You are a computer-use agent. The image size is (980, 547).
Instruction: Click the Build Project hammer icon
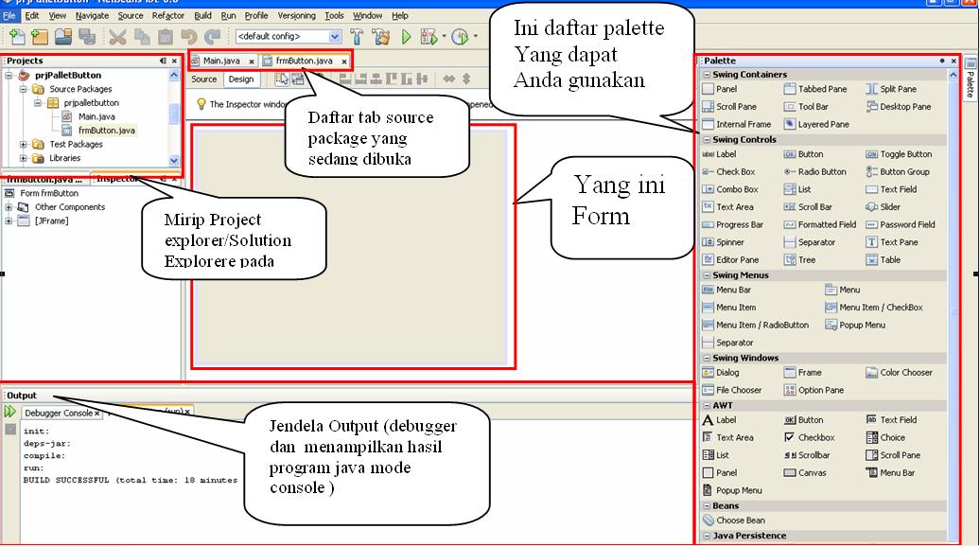click(x=357, y=37)
